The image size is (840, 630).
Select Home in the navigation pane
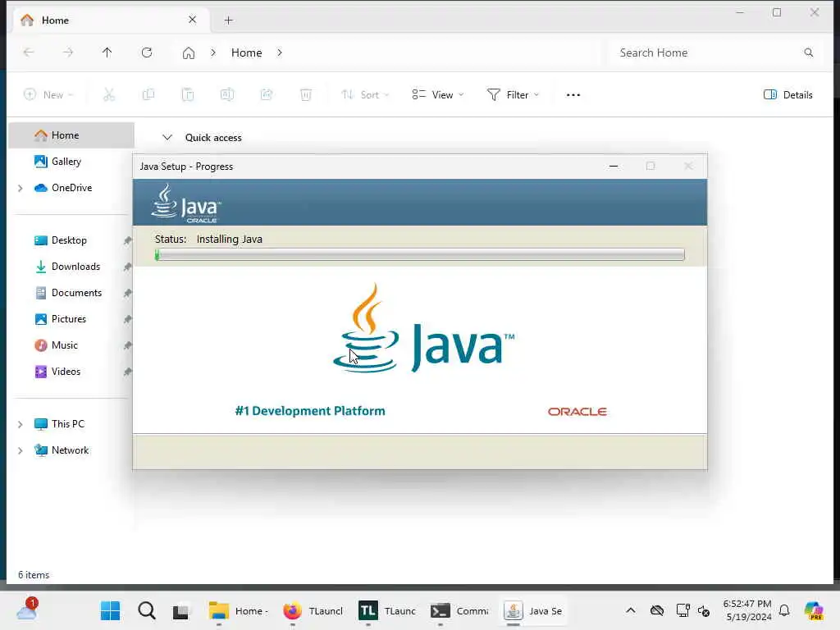pyautogui.click(x=71, y=135)
